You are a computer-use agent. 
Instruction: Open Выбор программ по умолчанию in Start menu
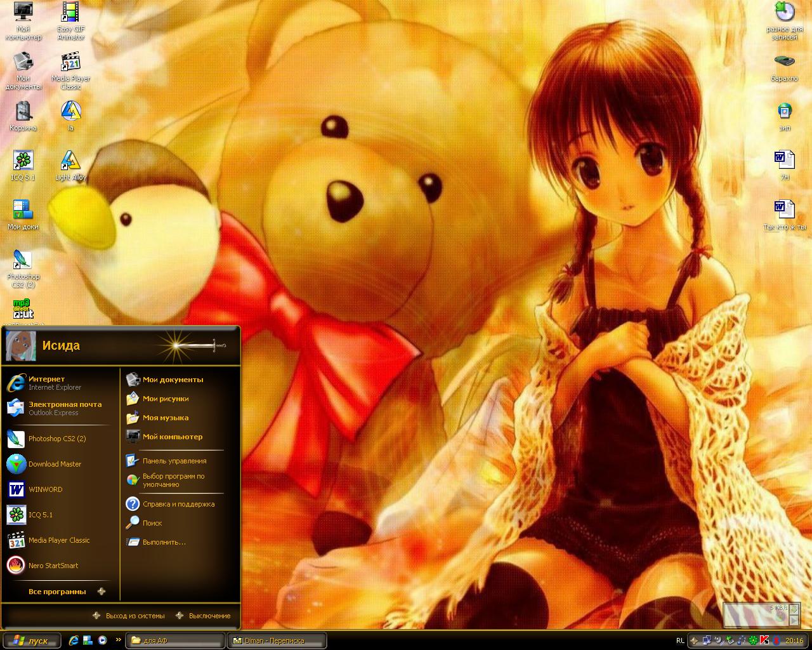coord(180,481)
